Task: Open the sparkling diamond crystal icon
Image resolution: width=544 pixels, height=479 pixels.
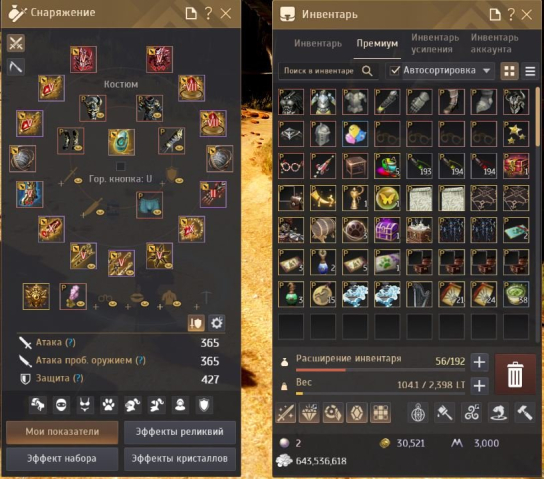Action: [x=309, y=413]
